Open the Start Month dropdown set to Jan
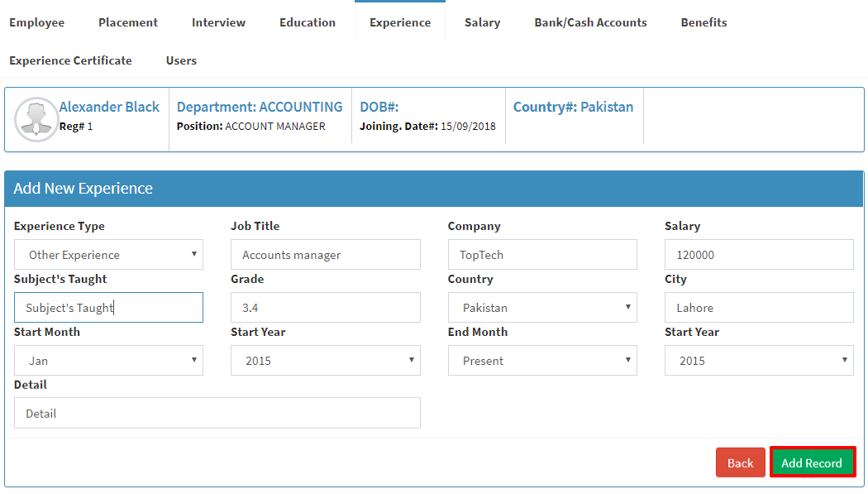Viewport: 868px width, 494px height. pyautogui.click(x=108, y=361)
